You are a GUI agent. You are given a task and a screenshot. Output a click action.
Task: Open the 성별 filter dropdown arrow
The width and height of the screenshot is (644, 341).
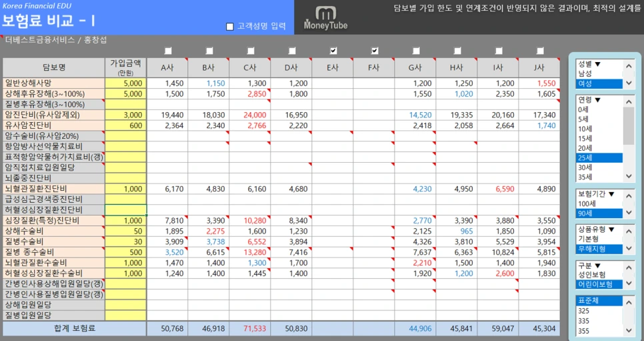click(x=597, y=64)
